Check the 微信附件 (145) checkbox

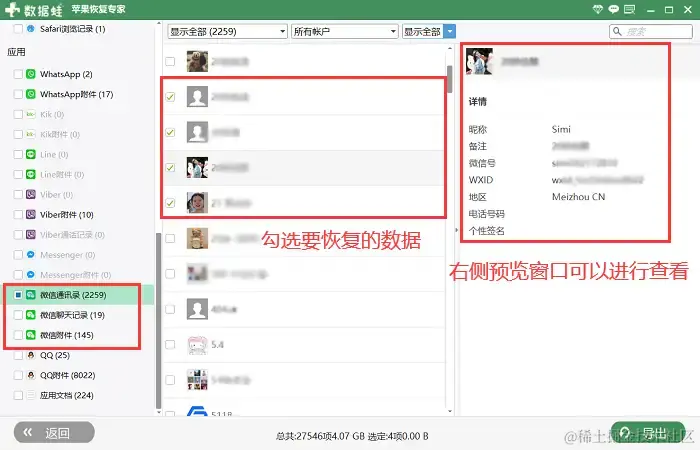(x=18, y=335)
